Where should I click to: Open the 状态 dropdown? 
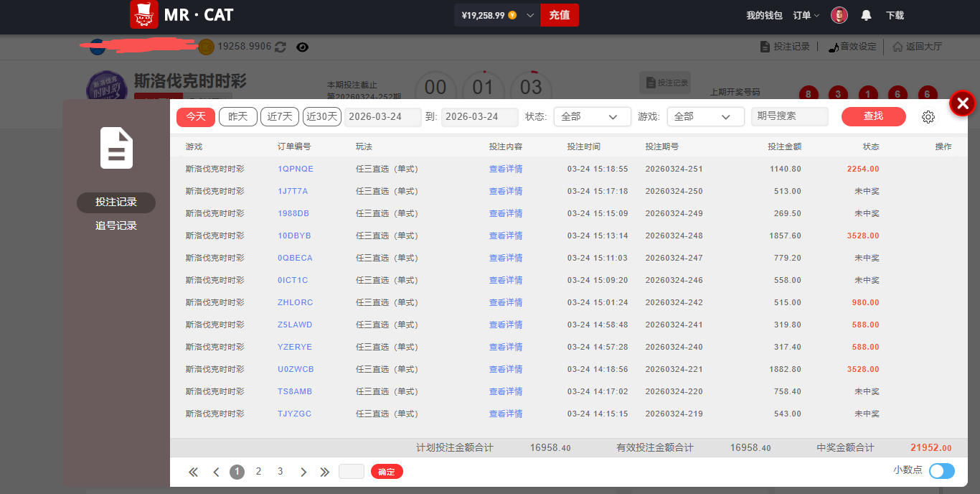[x=592, y=116]
